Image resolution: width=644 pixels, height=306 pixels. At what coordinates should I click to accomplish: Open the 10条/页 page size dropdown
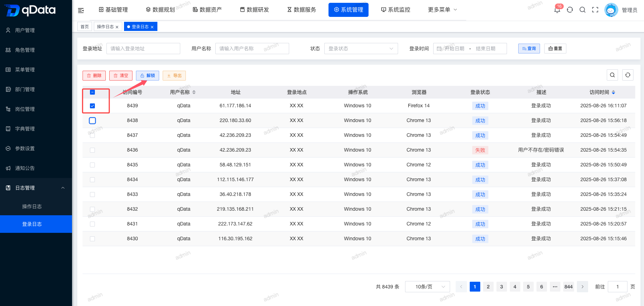click(x=428, y=287)
